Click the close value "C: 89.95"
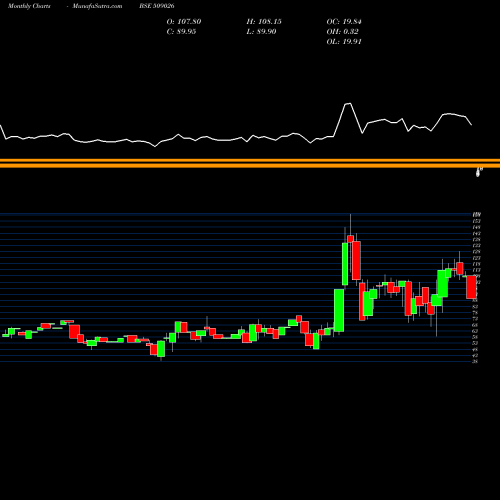The height and width of the screenshot is (500, 500). point(181,32)
